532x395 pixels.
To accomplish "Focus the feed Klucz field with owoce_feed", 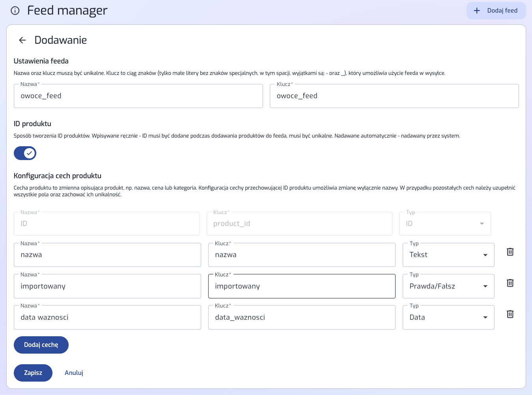I will (394, 96).
